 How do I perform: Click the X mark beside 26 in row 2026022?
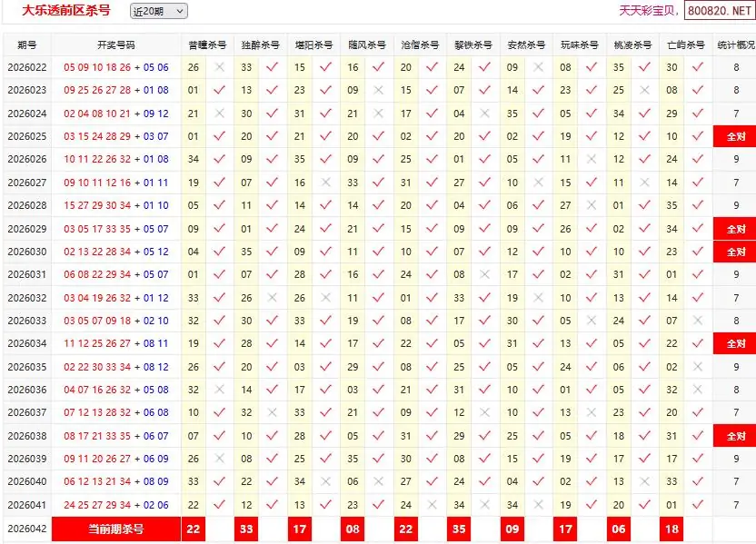point(219,67)
